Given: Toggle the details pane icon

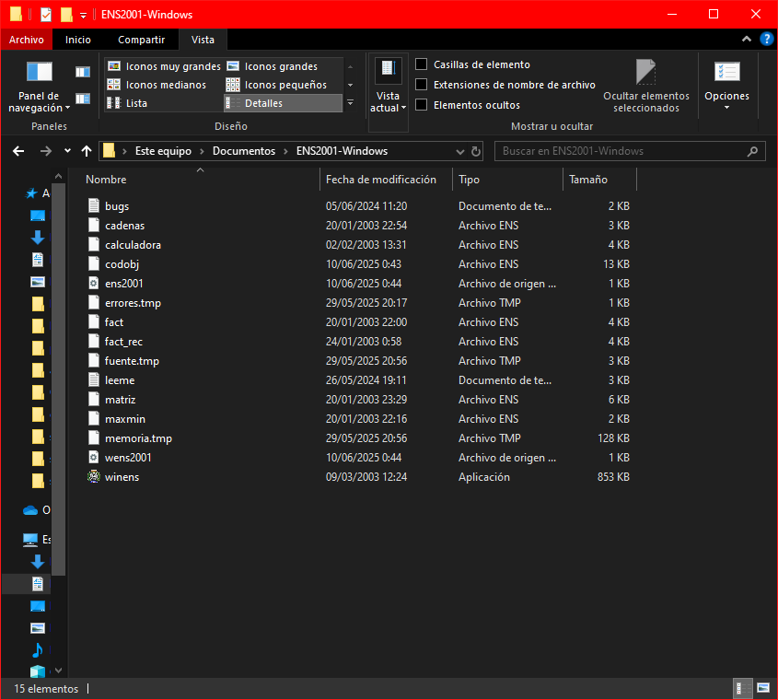Looking at the screenshot, I should coord(82,99).
